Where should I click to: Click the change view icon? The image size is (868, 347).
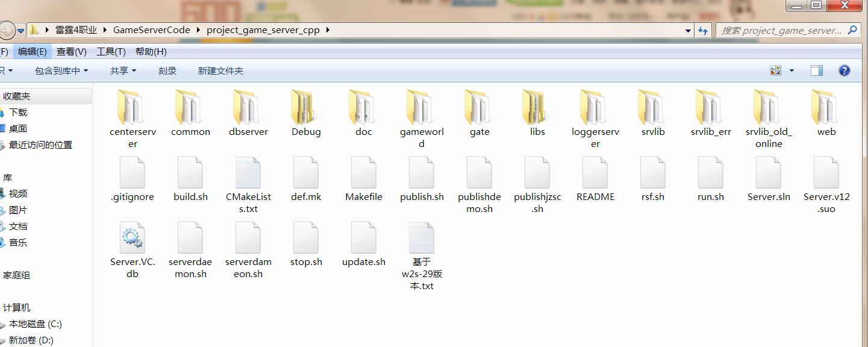pos(776,70)
